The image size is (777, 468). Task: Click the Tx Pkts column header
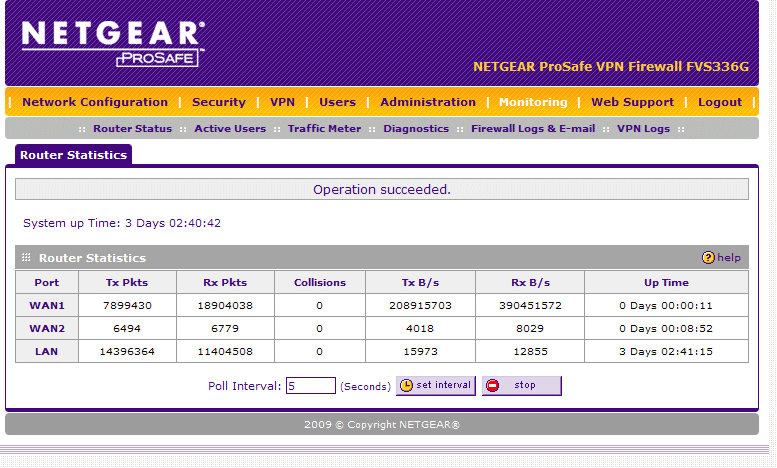pyautogui.click(x=127, y=283)
